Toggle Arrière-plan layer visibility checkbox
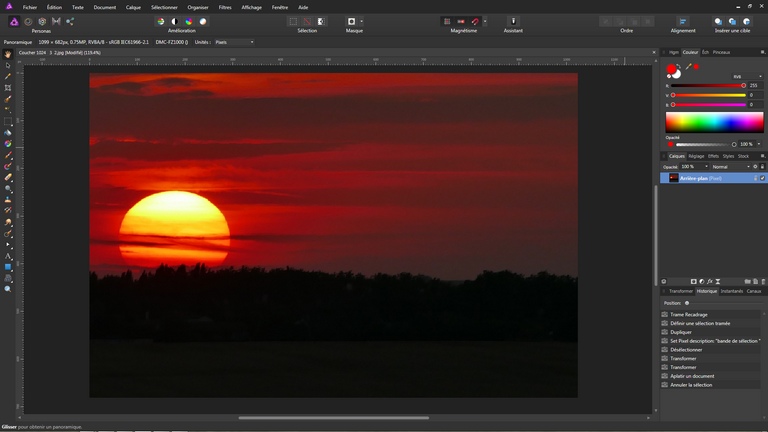The height and width of the screenshot is (432, 768). pos(763,178)
